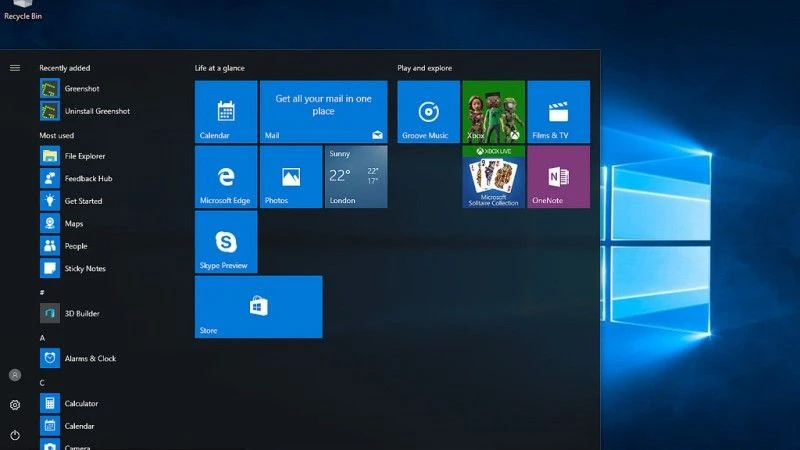Click the user account icon

click(x=15, y=375)
